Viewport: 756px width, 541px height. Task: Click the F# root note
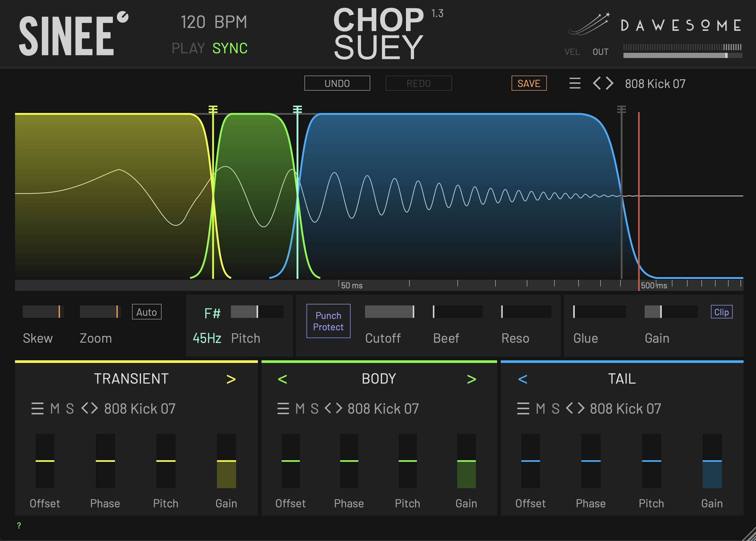click(x=212, y=313)
